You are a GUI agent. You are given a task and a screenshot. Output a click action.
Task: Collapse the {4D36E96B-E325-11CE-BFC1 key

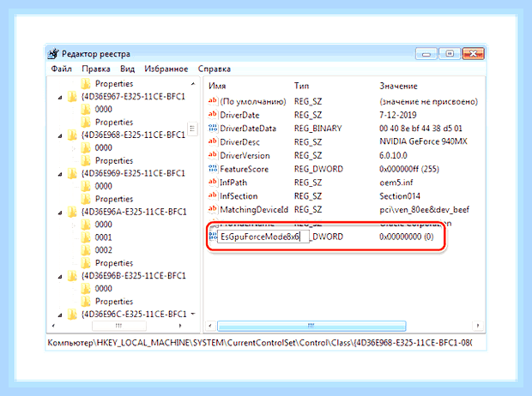click(x=60, y=277)
